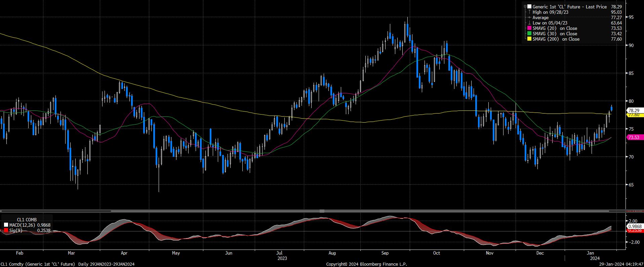Click the 65 price axis label
Screen dimensions: 644x267
[x=631, y=185]
